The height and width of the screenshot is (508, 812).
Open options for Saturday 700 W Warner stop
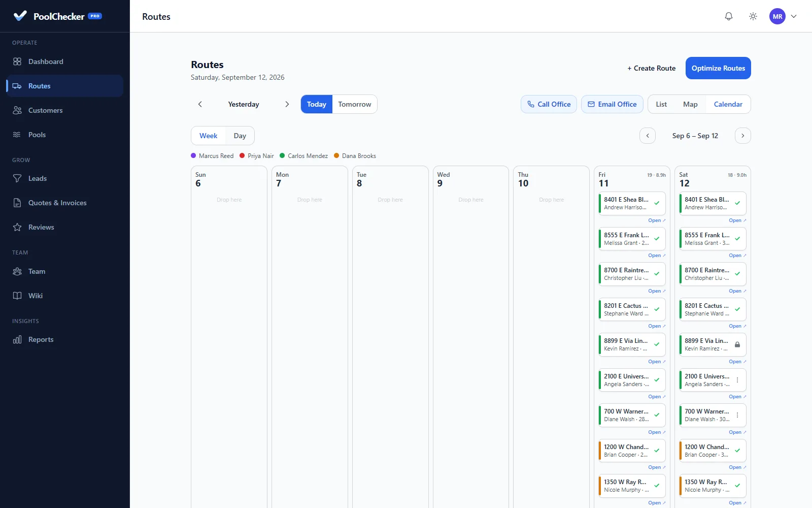coord(737,415)
